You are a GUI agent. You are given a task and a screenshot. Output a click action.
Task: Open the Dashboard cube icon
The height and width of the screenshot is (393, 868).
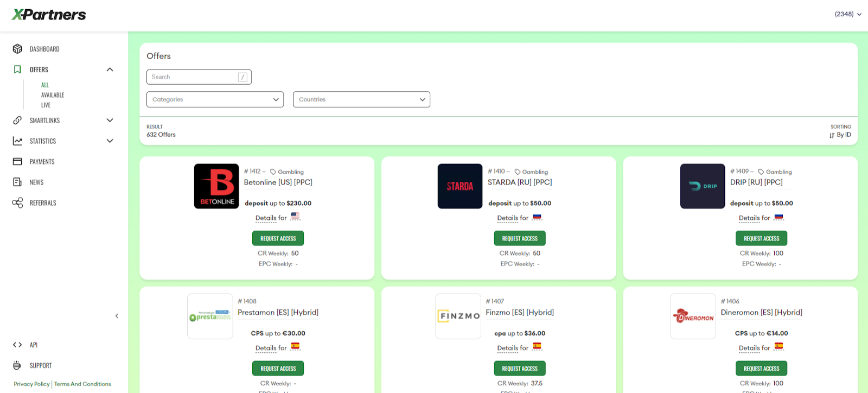click(17, 49)
